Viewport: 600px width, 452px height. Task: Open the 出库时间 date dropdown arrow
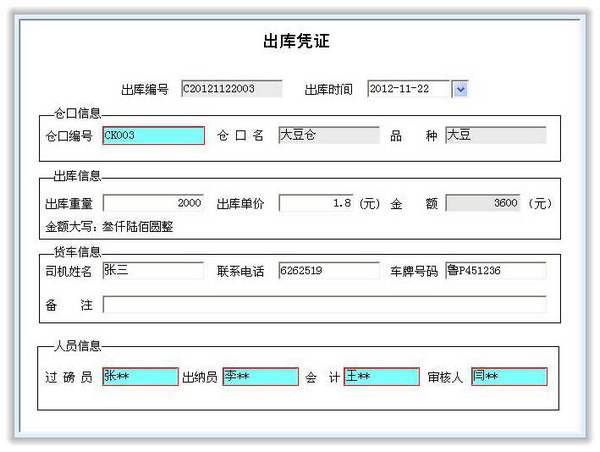pyautogui.click(x=460, y=89)
